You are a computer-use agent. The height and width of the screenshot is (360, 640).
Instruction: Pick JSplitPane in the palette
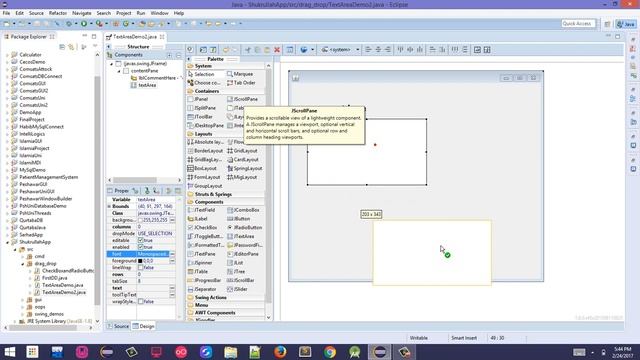202,108
